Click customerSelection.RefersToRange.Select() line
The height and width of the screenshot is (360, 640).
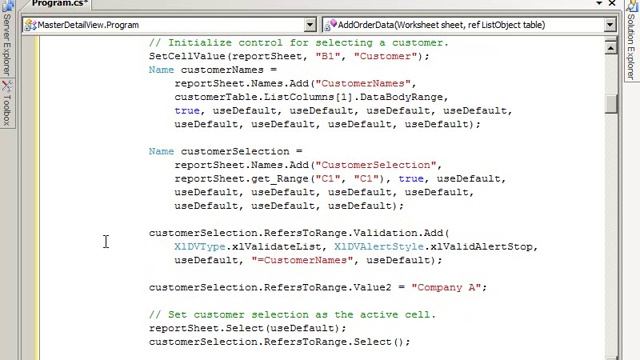[x=280, y=342]
